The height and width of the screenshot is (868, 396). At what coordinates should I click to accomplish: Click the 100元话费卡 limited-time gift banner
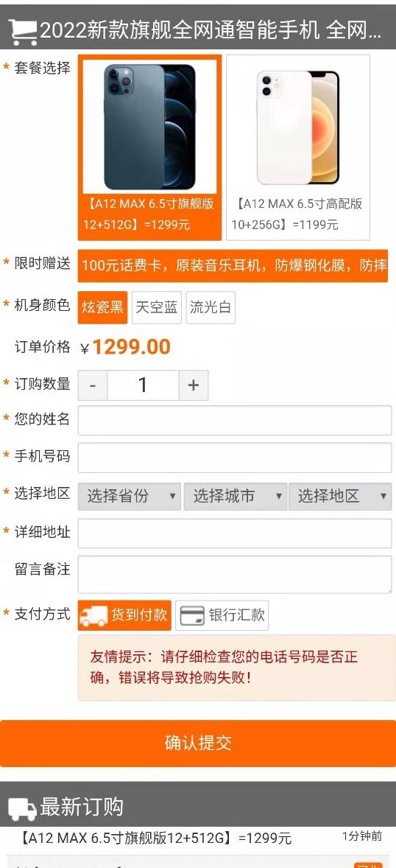click(233, 266)
